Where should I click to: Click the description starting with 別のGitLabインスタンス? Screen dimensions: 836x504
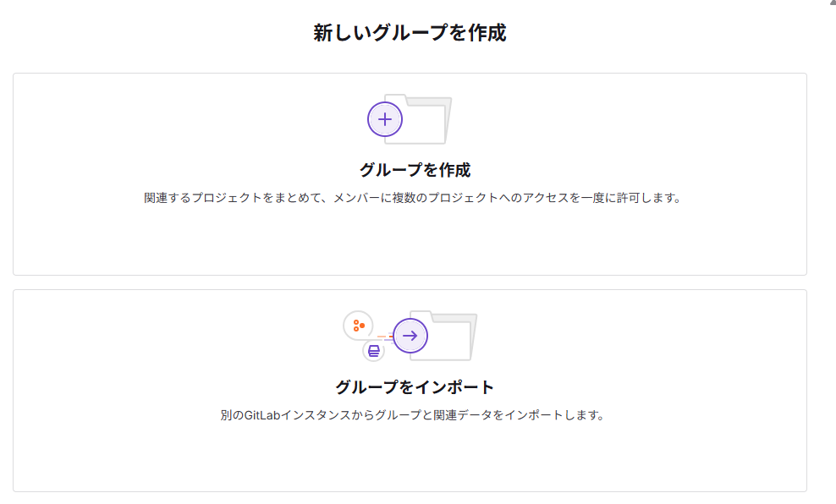coord(412,416)
